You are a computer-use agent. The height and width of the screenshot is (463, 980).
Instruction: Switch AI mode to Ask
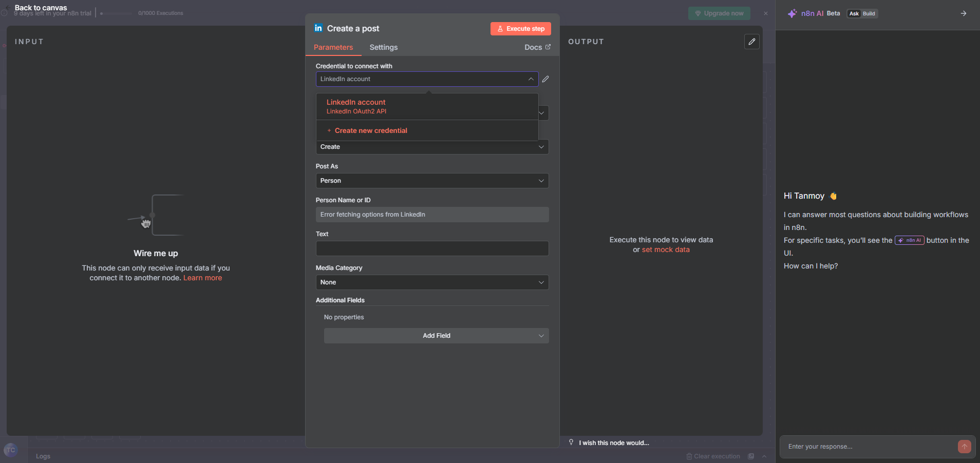[x=854, y=14]
